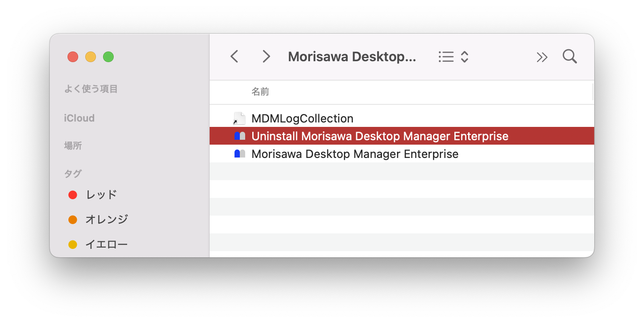Click the 場所 sidebar heading
The width and height of the screenshot is (644, 323).
pos(73,146)
